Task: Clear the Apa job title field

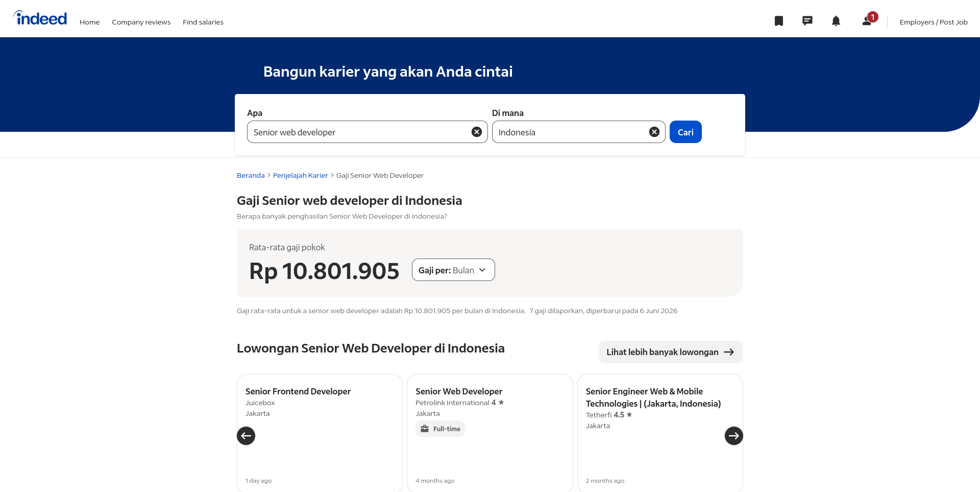Action: tap(477, 132)
